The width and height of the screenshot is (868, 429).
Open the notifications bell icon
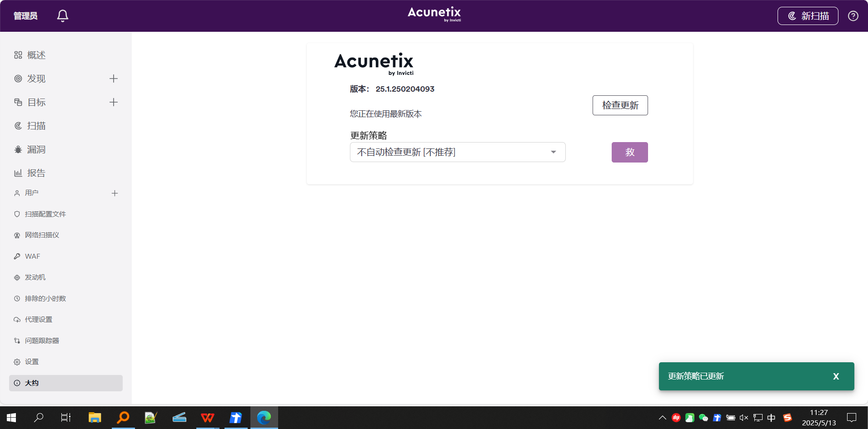[x=63, y=16]
